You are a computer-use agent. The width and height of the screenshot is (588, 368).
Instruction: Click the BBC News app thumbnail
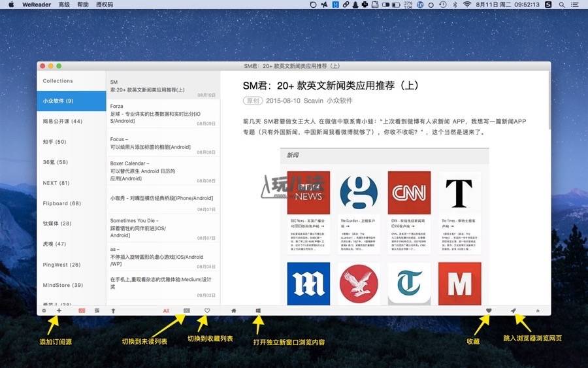pos(308,192)
